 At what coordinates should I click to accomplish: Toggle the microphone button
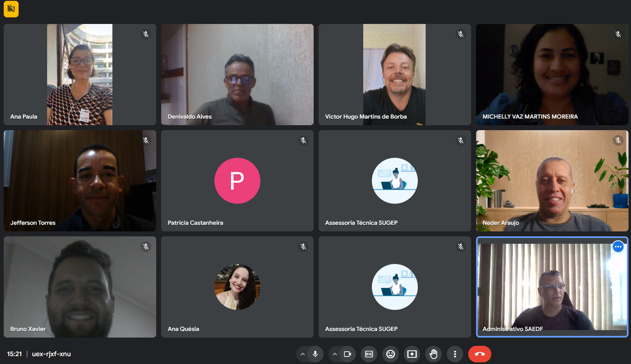315,354
